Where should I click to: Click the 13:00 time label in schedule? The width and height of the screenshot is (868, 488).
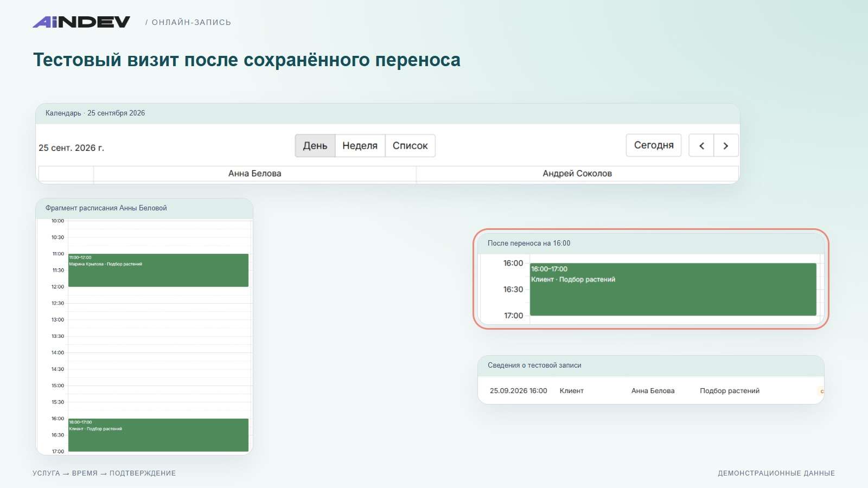click(x=58, y=320)
